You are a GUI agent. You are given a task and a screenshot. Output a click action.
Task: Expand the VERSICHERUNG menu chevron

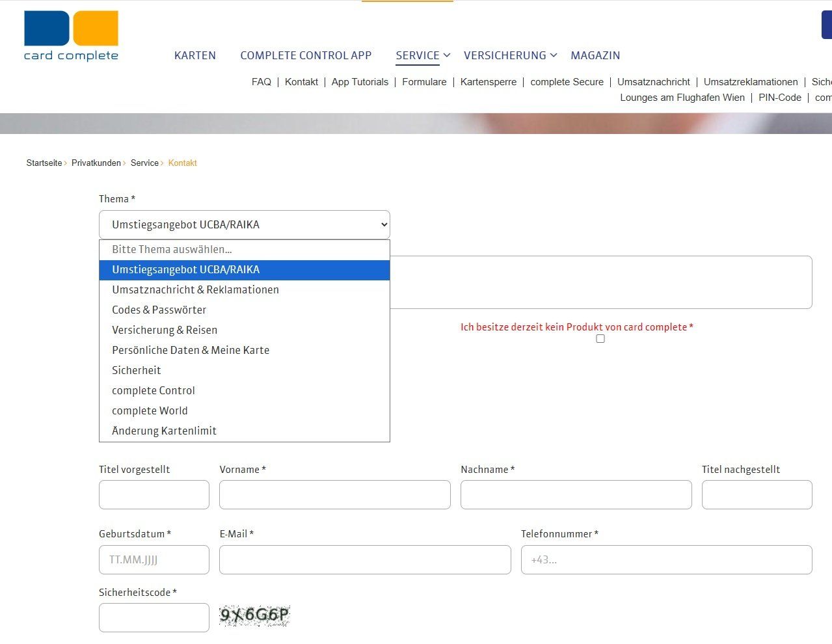[x=554, y=55]
